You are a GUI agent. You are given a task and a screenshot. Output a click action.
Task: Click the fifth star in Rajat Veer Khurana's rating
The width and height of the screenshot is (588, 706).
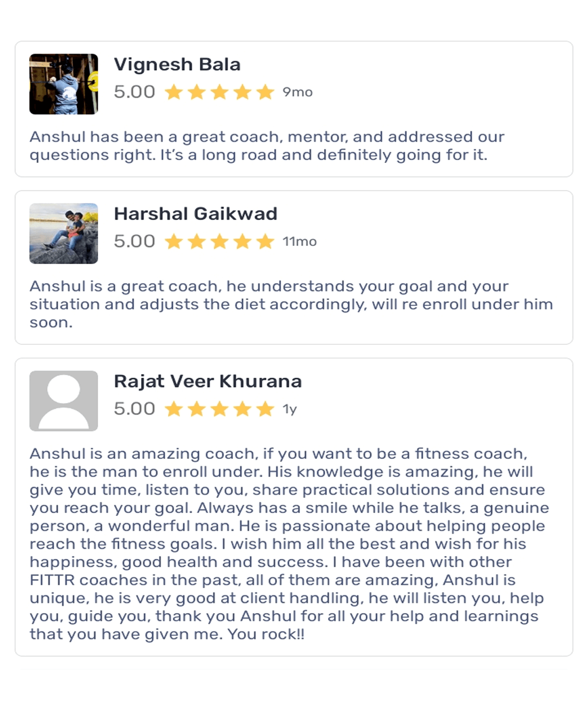tap(266, 409)
